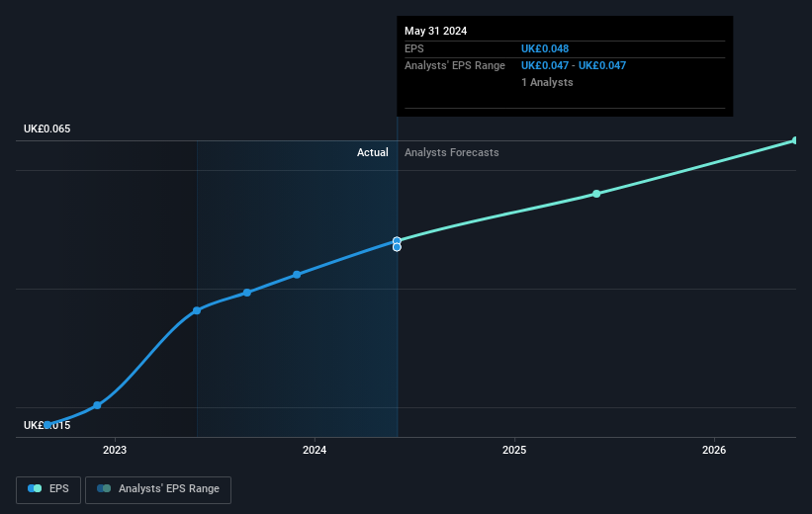Click the 'Analysts Forecasts' region label
The image size is (812, 514).
[x=452, y=152]
